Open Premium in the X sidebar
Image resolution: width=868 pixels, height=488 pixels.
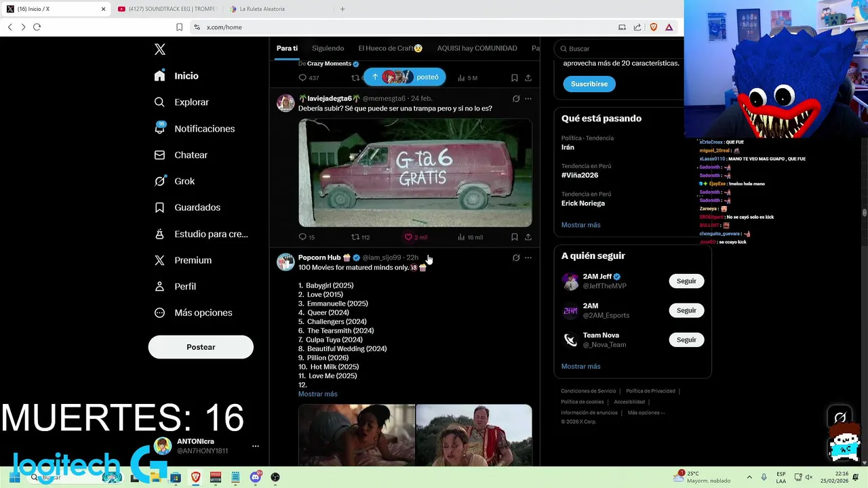point(183,260)
